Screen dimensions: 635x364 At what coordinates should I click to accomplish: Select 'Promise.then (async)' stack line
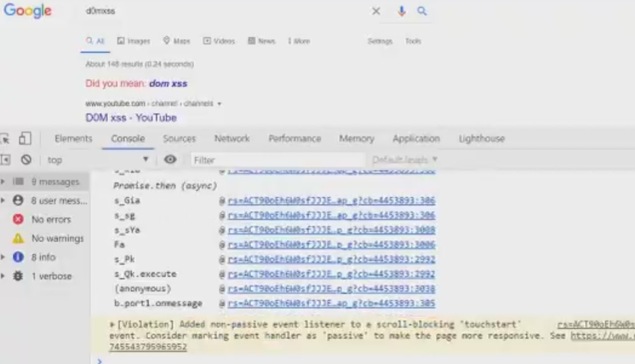coord(165,185)
